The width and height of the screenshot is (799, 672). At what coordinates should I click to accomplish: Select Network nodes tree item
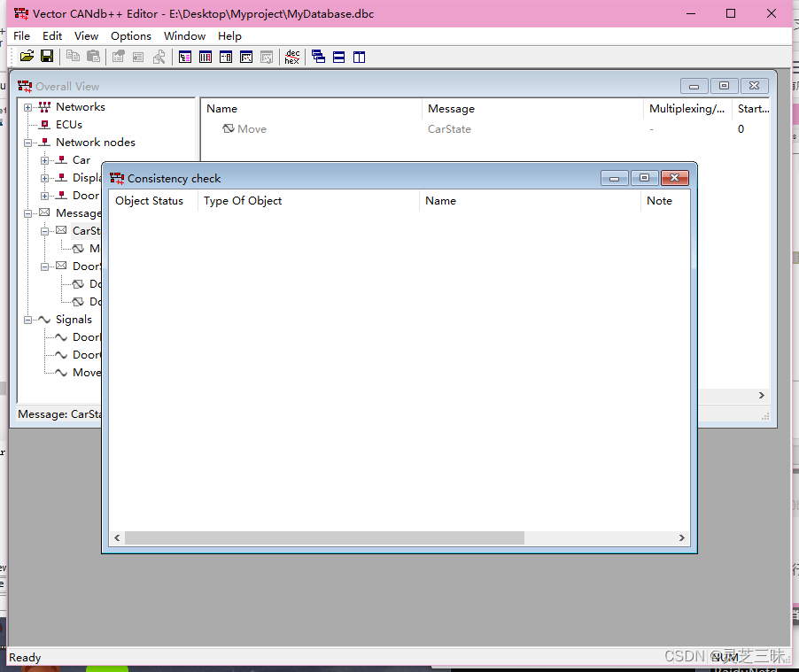(96, 143)
